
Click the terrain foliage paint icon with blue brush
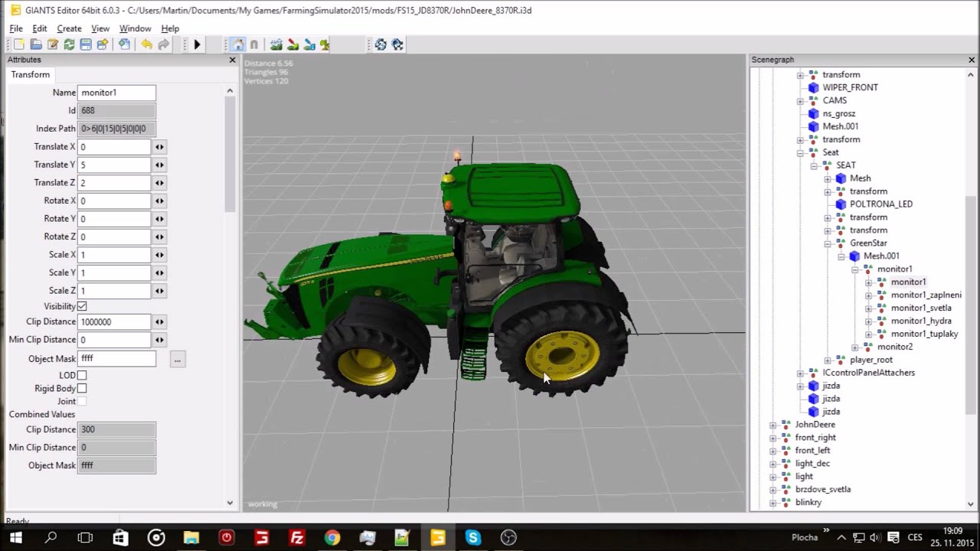pyautogui.click(x=309, y=45)
